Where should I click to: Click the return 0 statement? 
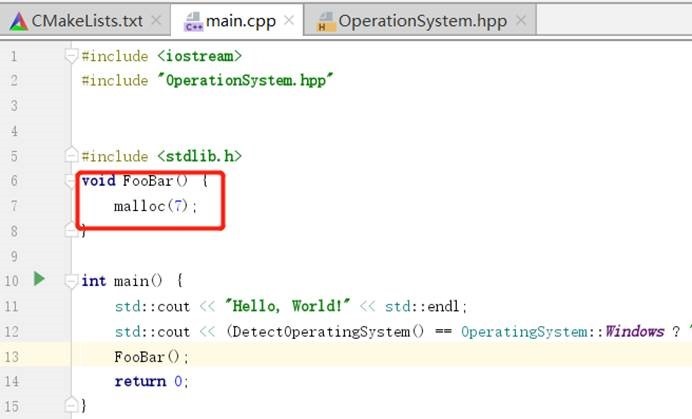tap(151, 381)
